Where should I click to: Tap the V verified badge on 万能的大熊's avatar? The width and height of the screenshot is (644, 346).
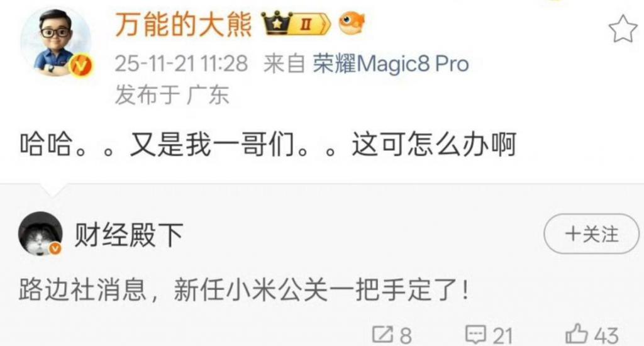(80, 66)
